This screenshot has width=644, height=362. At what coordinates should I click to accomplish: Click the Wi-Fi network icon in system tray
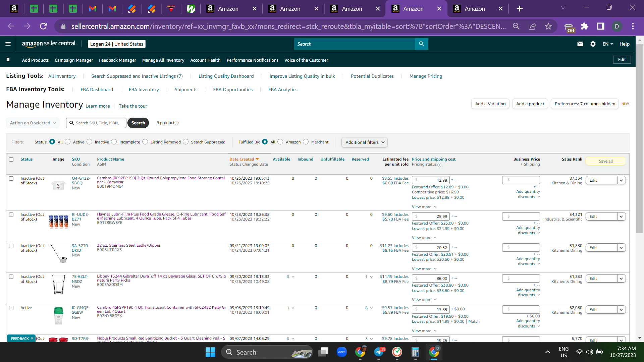pos(579,352)
